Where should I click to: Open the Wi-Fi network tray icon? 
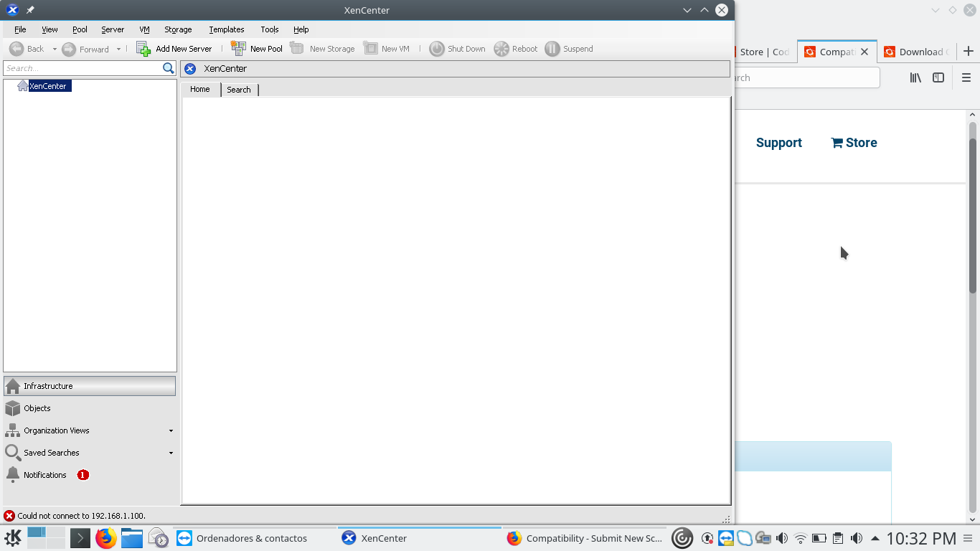pyautogui.click(x=801, y=538)
